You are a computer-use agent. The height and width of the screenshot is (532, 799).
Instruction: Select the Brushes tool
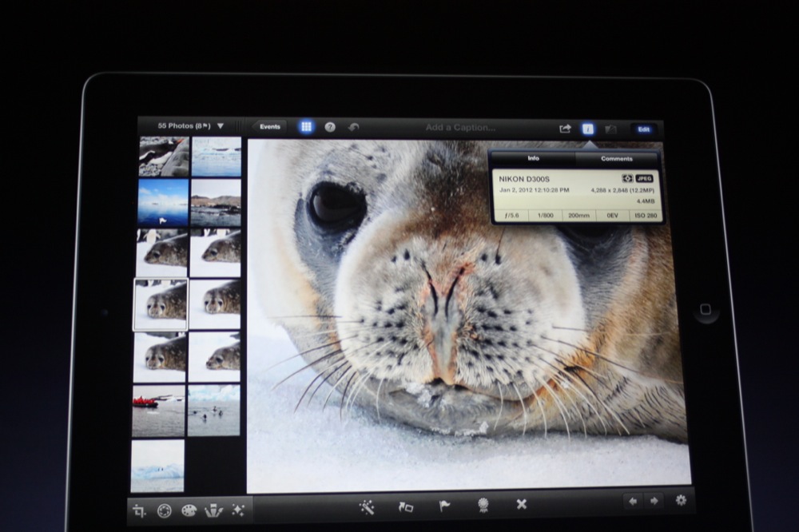pos(213,510)
